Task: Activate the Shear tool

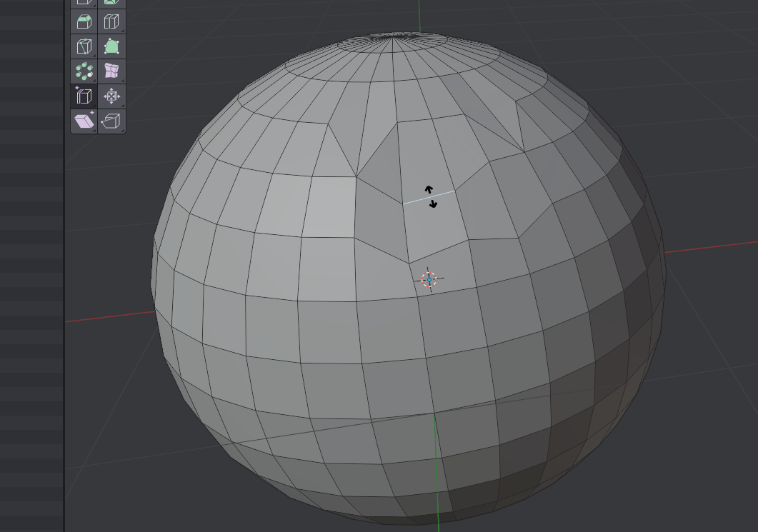Action: [x=84, y=120]
